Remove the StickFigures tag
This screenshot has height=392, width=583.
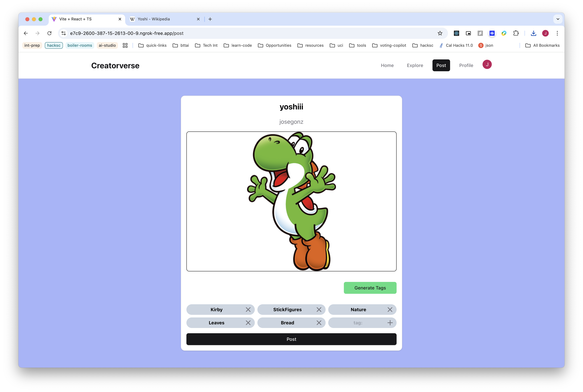click(x=319, y=310)
